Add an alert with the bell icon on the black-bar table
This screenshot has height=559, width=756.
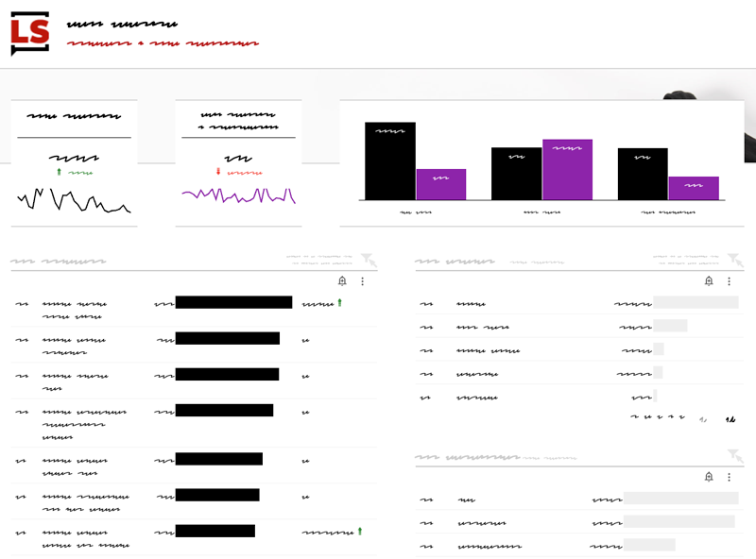click(342, 281)
